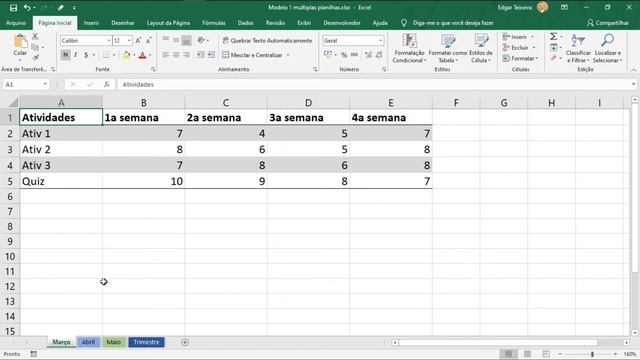The height and width of the screenshot is (360, 640).
Task: Click the Undo arrow in the title bar
Action: coord(27,8)
